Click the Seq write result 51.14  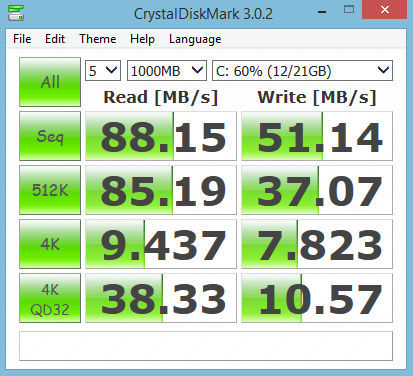[317, 136]
